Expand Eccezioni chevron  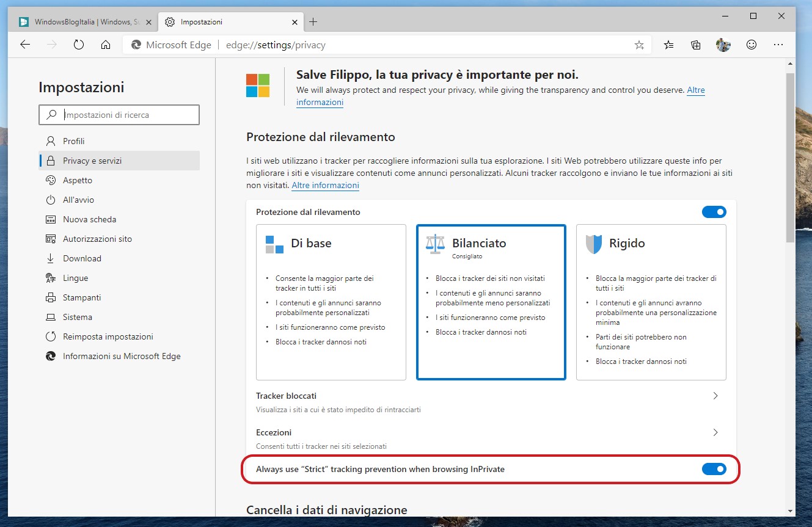[x=715, y=432]
